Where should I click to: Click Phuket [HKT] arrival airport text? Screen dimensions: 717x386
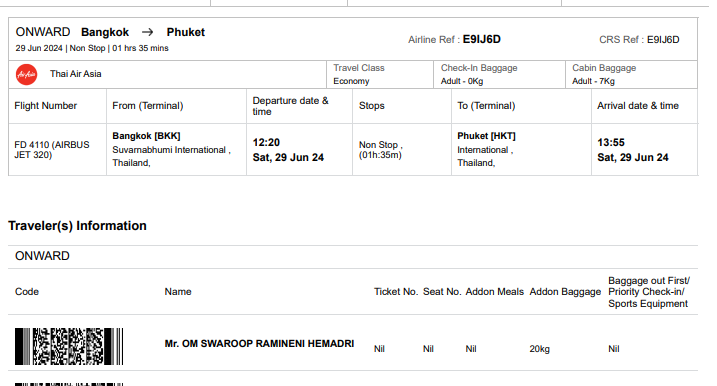pos(486,136)
